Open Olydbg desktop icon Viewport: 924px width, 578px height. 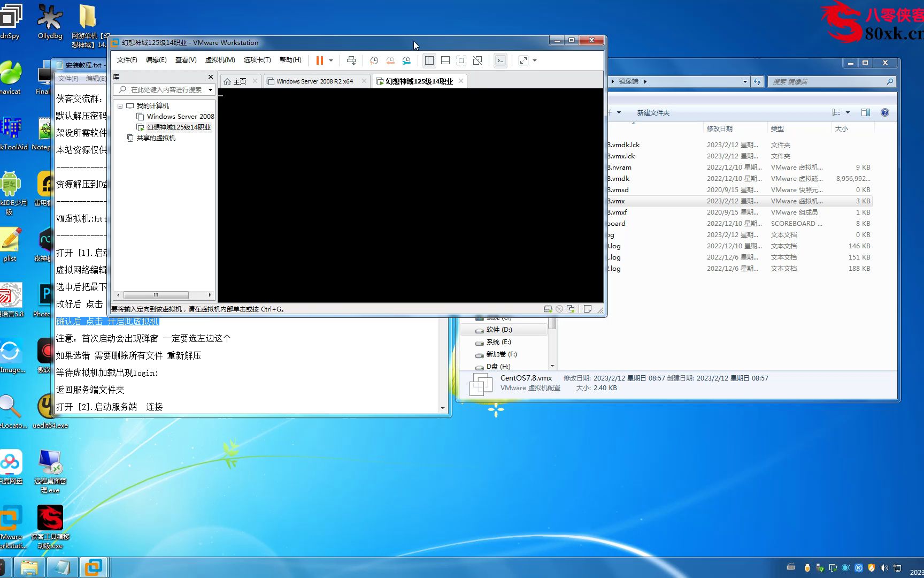click(x=50, y=21)
